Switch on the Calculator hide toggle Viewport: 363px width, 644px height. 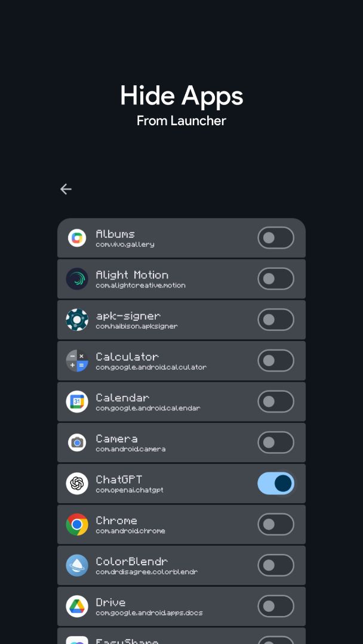click(276, 361)
